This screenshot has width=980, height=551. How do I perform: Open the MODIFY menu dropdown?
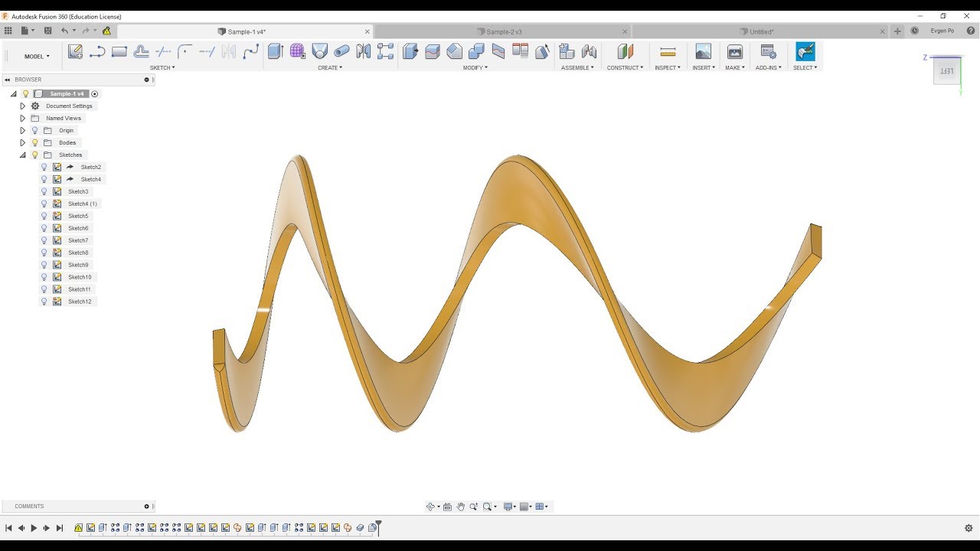(x=475, y=67)
